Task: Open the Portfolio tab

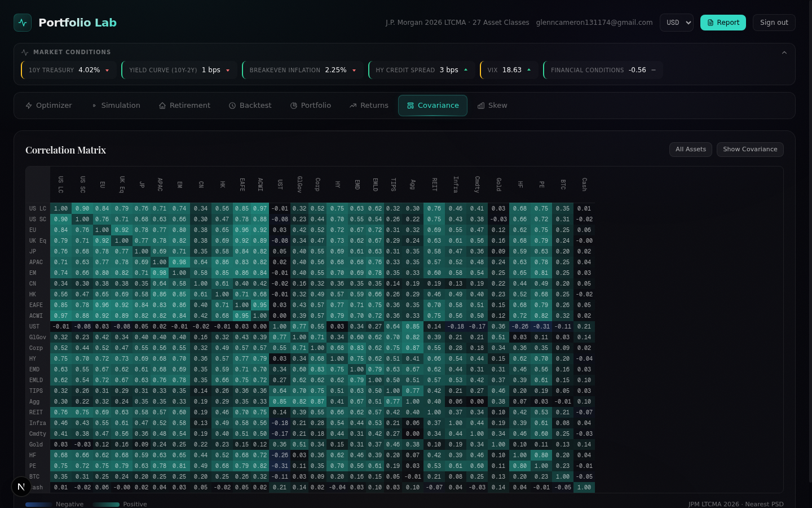Action: tap(311, 106)
